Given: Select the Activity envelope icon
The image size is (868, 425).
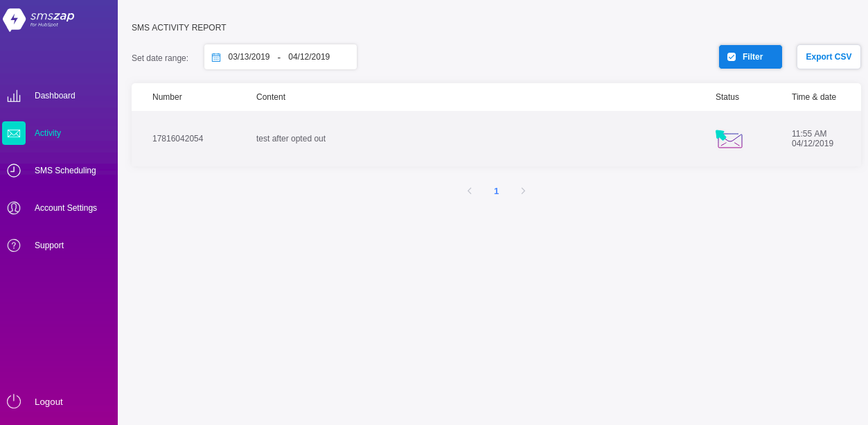Looking at the screenshot, I should point(14,133).
